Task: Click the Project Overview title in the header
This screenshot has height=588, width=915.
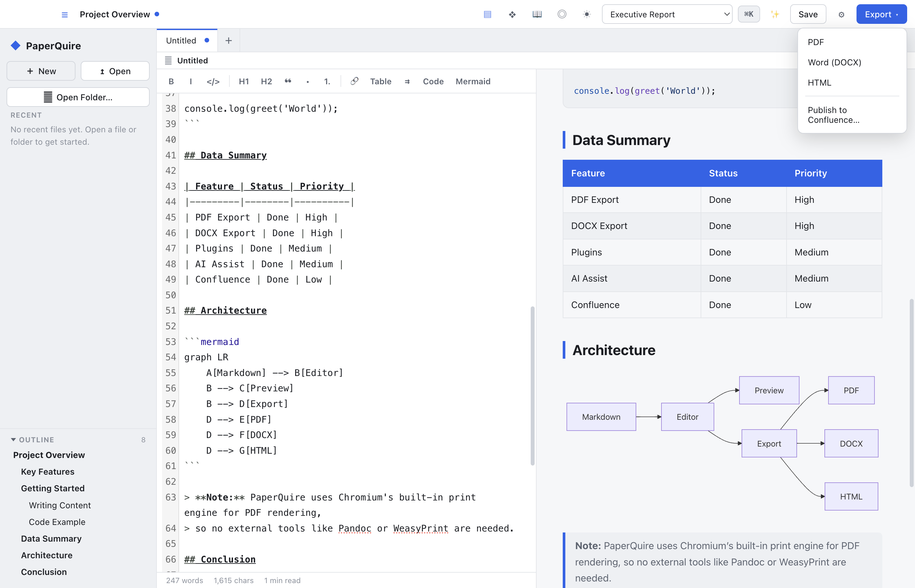Action: pos(115,14)
